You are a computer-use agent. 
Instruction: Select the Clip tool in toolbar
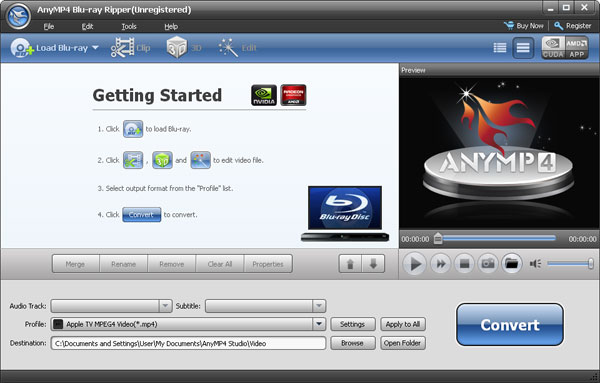click(130, 48)
